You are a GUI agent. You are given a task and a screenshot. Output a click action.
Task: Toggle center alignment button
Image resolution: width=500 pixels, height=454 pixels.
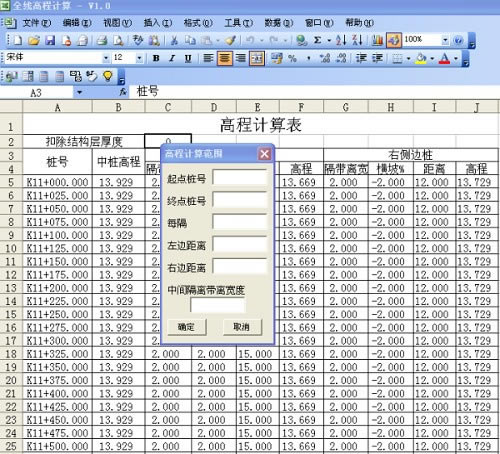[x=224, y=58]
